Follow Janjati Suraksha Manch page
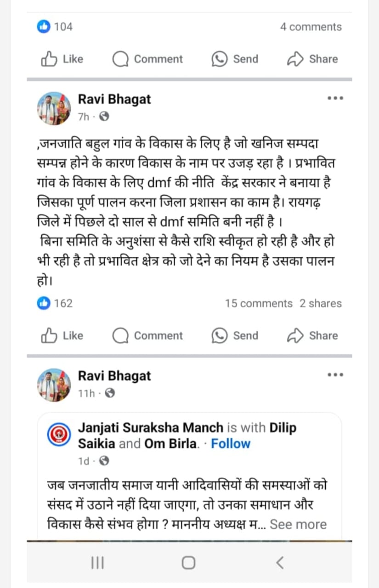The image size is (379, 588). click(x=231, y=444)
